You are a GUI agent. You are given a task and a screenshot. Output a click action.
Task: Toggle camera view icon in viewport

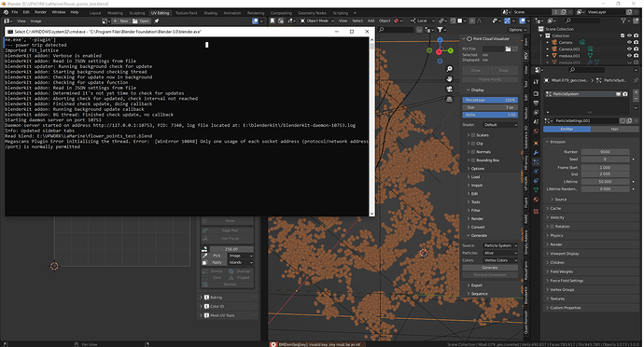pos(449,90)
